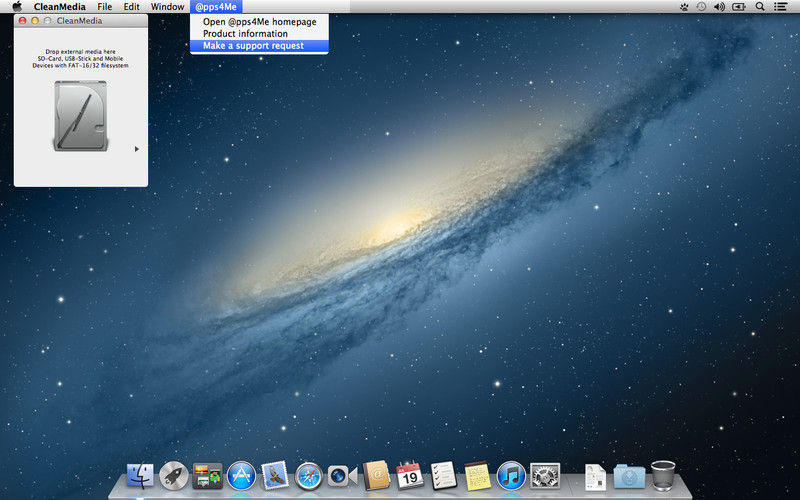Open Finder from the Dock
The height and width of the screenshot is (500, 800).
tap(140, 476)
